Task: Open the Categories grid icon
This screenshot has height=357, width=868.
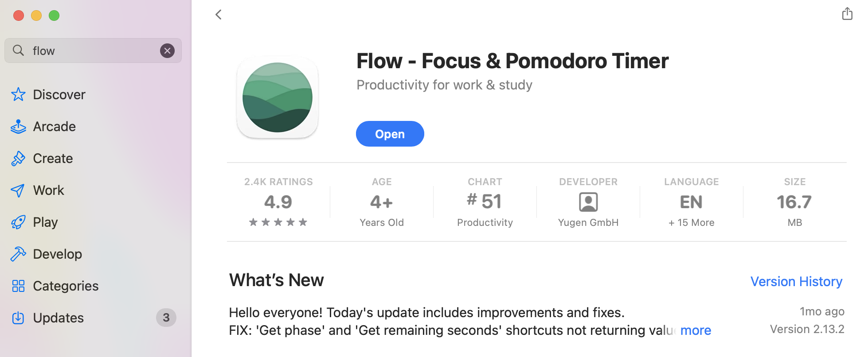Action: pos(18,286)
